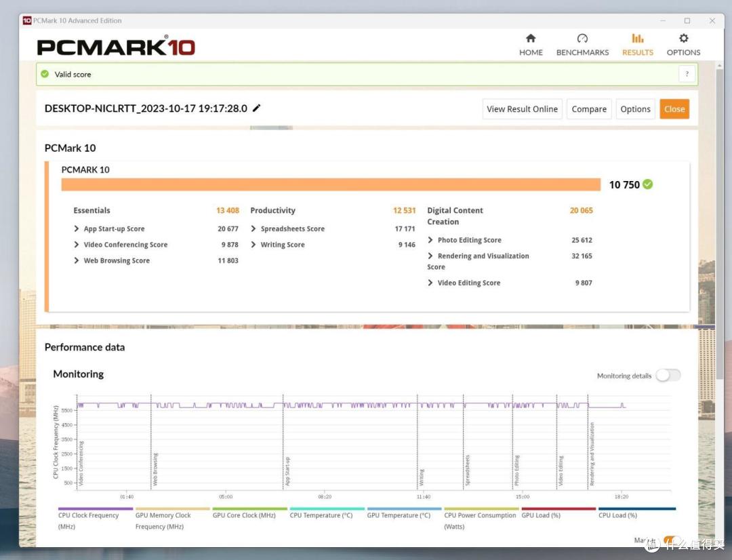This screenshot has width=732, height=560.
Task: Go to the HOME tab
Action: coord(531,45)
